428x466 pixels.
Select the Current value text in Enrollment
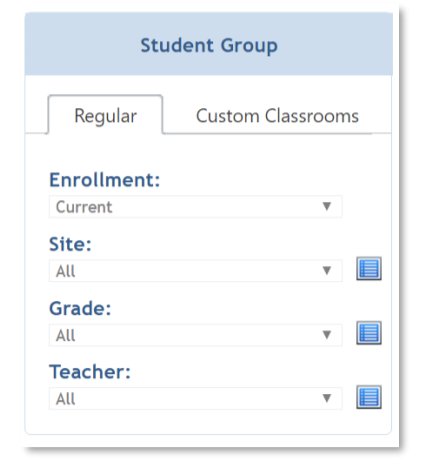(84, 207)
